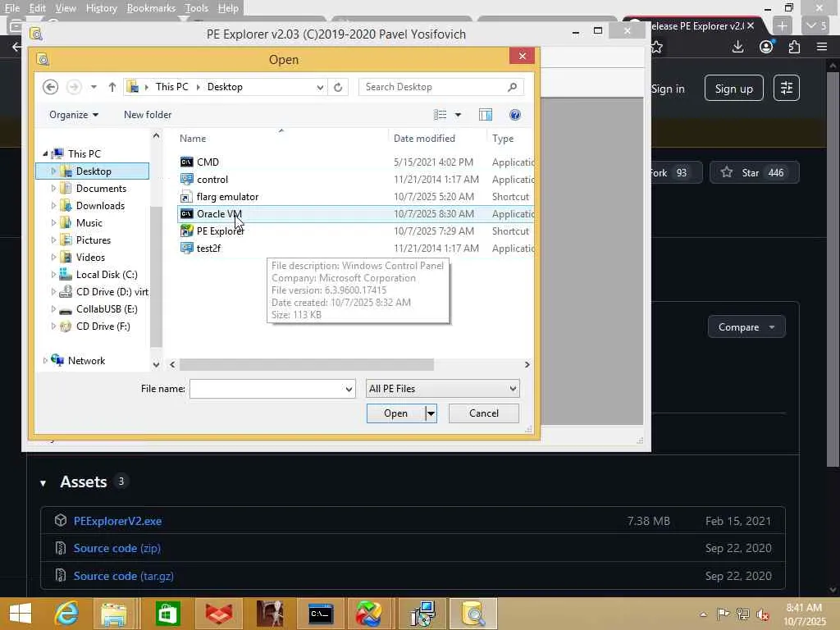The image size is (840, 630).
Task: Click the Back arrow in Open dialog
Action: [x=50, y=87]
